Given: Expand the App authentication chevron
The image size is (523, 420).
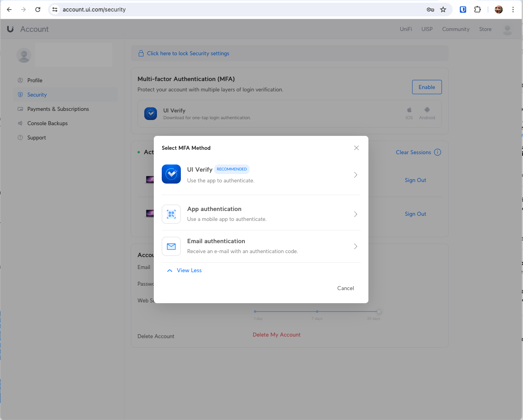Looking at the screenshot, I should (356, 214).
